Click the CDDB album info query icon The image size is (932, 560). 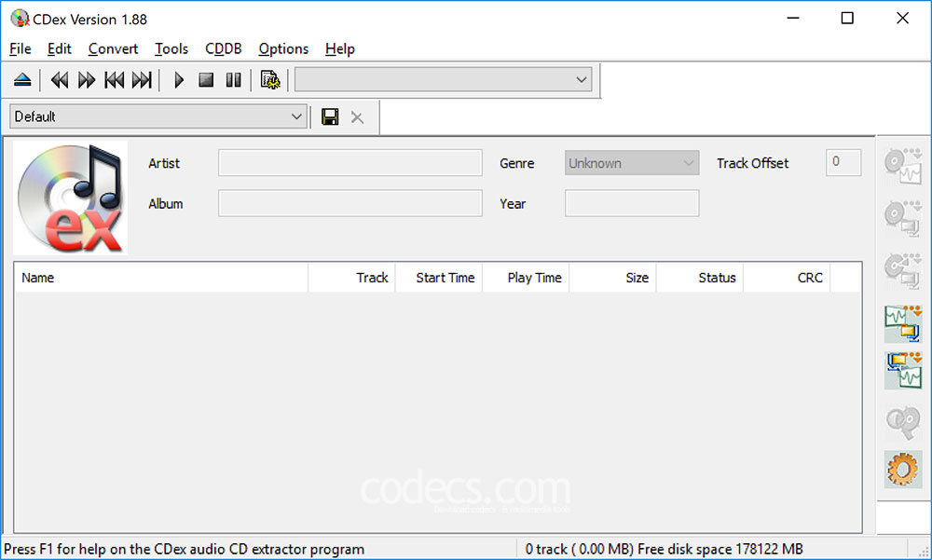coord(903,423)
